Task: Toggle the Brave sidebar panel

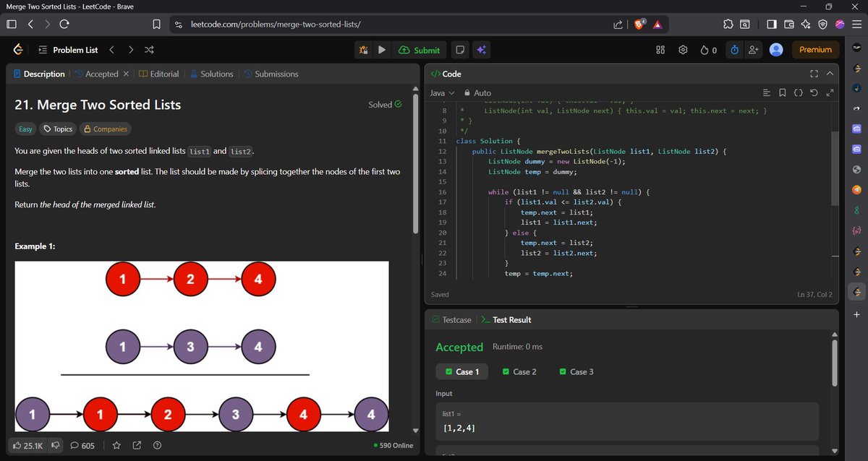Action: (772, 24)
